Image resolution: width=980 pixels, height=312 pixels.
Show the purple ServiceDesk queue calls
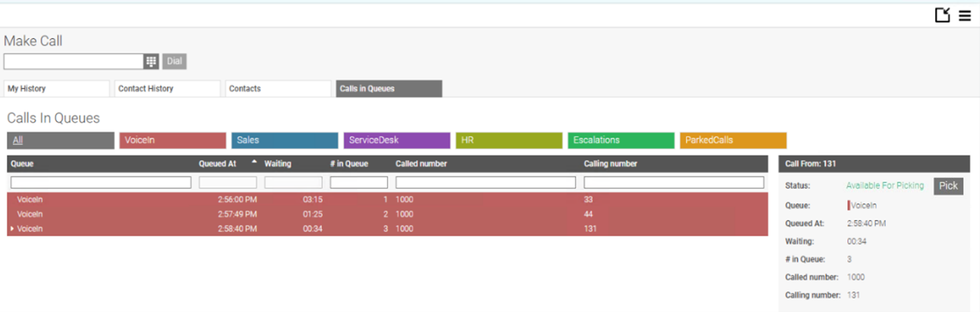397,140
